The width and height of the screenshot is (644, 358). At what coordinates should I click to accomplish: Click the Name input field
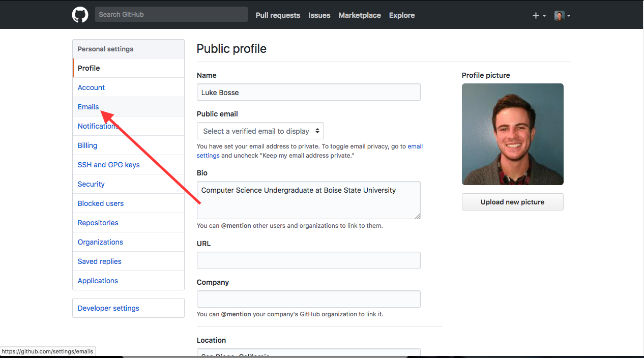[x=309, y=92]
